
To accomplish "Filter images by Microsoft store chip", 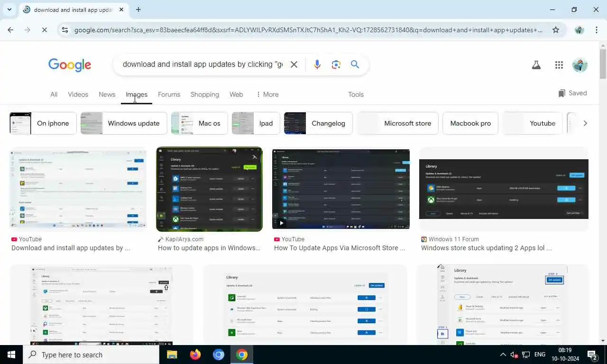I will click(397, 123).
